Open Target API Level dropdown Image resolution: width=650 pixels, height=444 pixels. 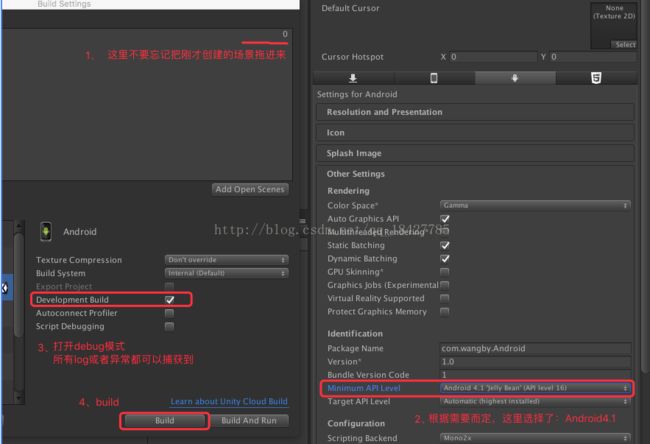coord(535,401)
